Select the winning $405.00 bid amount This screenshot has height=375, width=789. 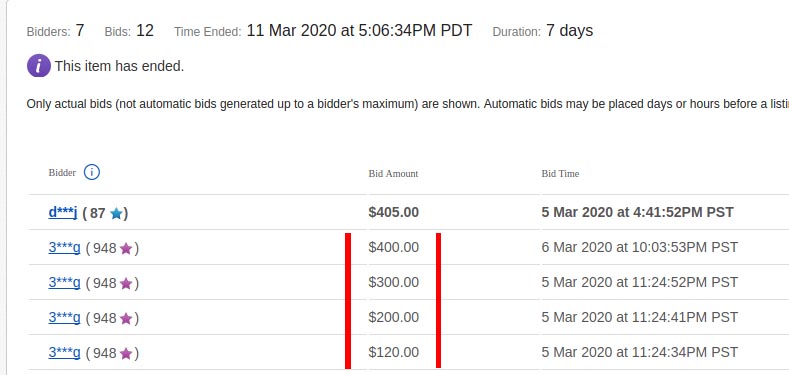pos(393,212)
